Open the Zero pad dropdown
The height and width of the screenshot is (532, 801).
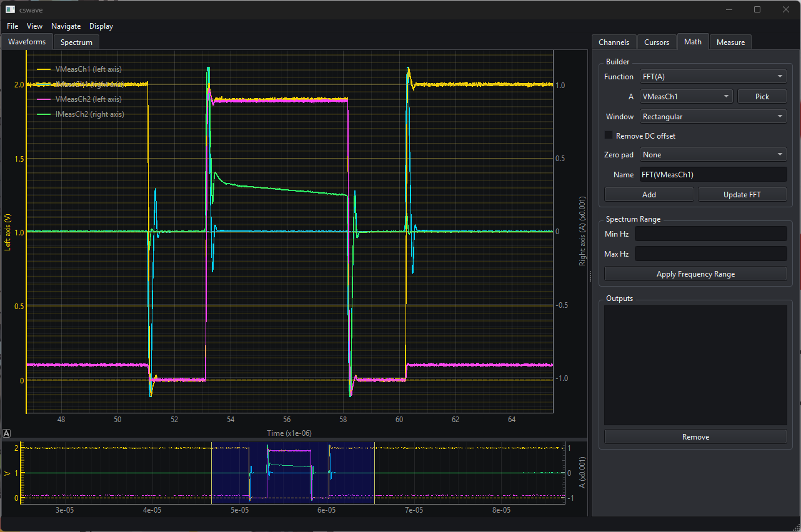tap(714, 155)
